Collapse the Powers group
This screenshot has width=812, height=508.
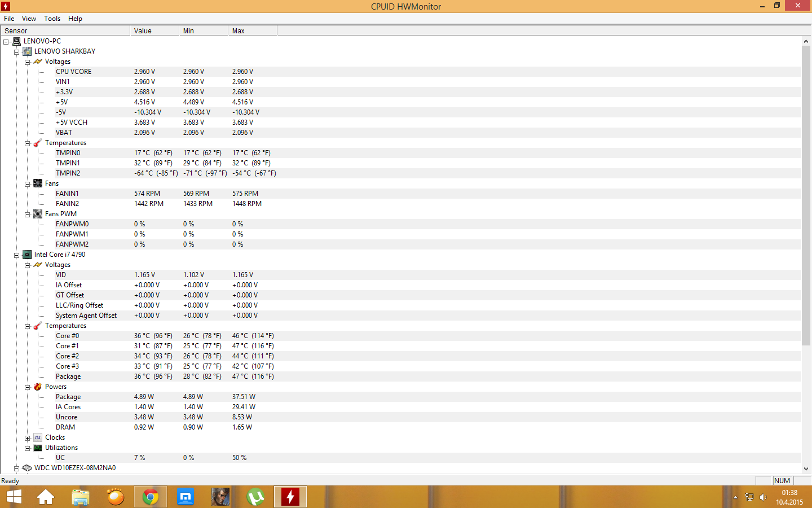(27, 387)
